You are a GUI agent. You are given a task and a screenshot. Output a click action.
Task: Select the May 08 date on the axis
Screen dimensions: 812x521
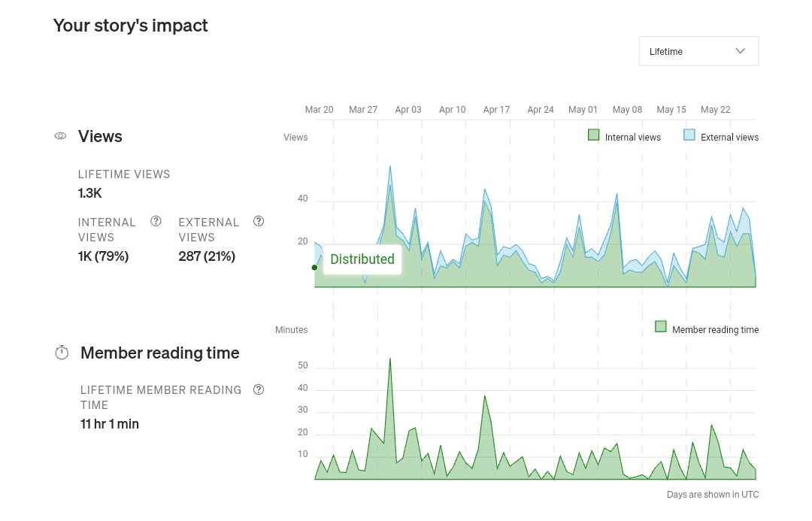pyautogui.click(x=627, y=110)
